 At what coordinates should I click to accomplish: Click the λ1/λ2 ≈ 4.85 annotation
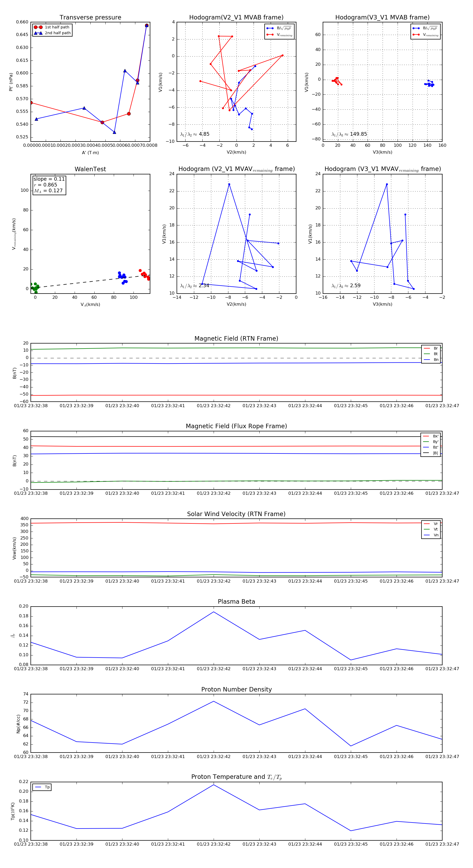[x=194, y=134]
